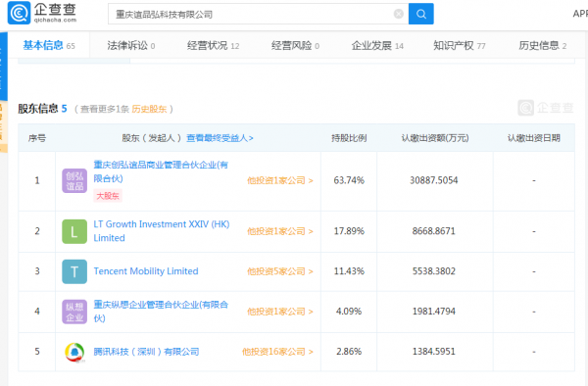Select the 8668.8671 capital amount cell
The image size is (588, 386).
[434, 231]
